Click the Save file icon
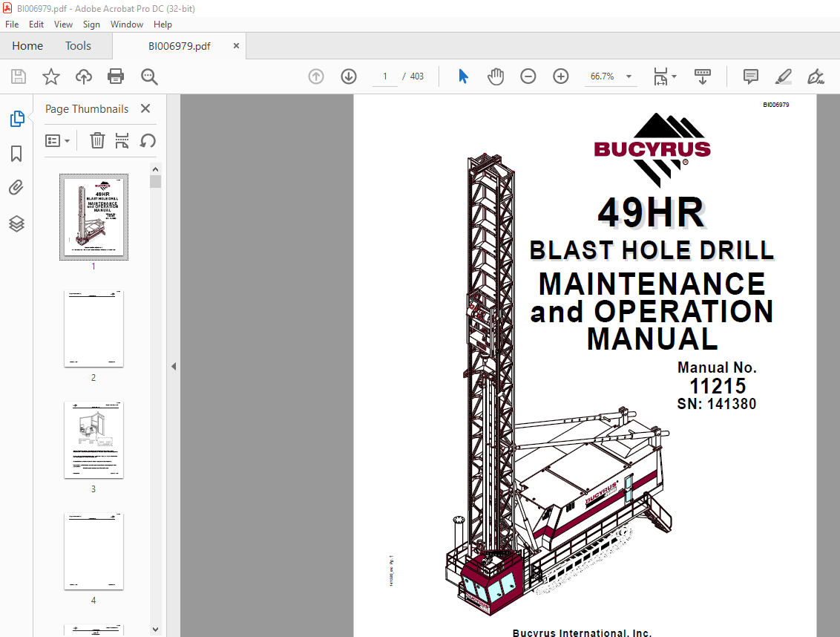The image size is (840, 637). [19, 76]
